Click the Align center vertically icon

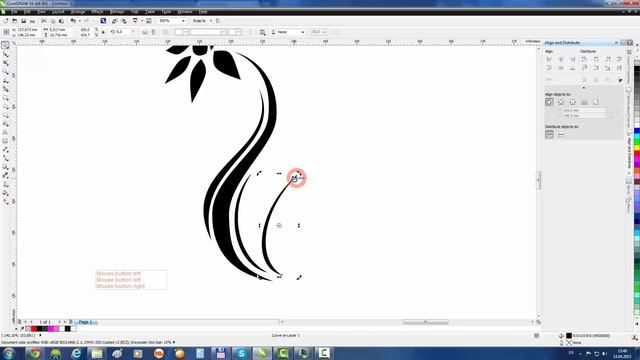[x=561, y=68]
